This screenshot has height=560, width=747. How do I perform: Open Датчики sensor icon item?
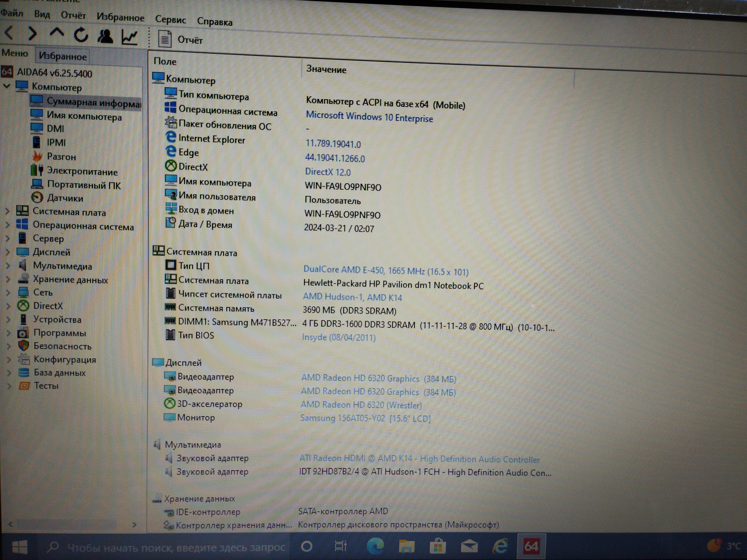37,198
